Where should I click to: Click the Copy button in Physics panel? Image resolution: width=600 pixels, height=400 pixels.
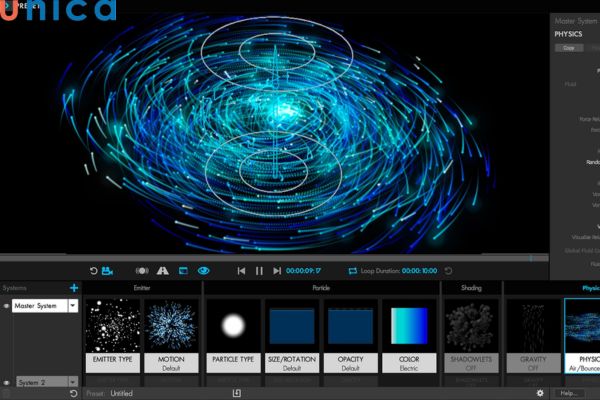[x=569, y=48]
